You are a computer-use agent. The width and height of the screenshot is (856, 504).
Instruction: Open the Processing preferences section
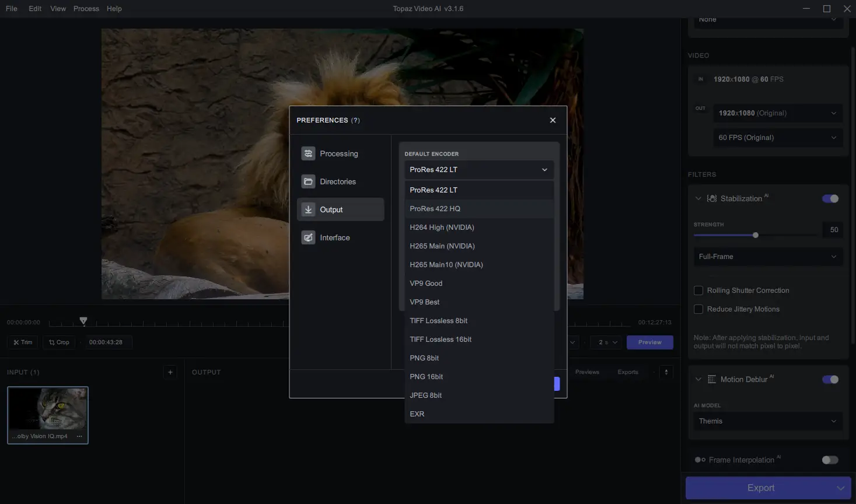(341, 153)
